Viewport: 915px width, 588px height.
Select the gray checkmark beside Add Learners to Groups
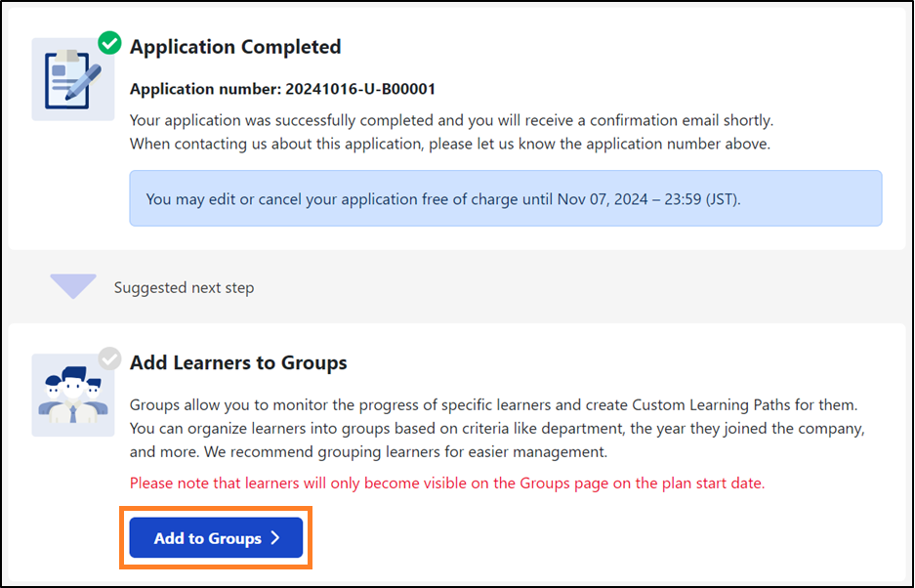109,358
